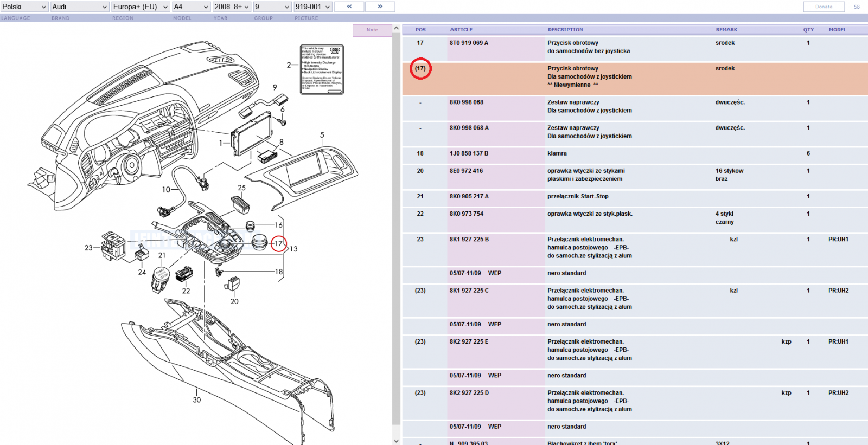This screenshot has height=445, width=868.
Task: Click diagram callout number 20
Action: [234, 301]
